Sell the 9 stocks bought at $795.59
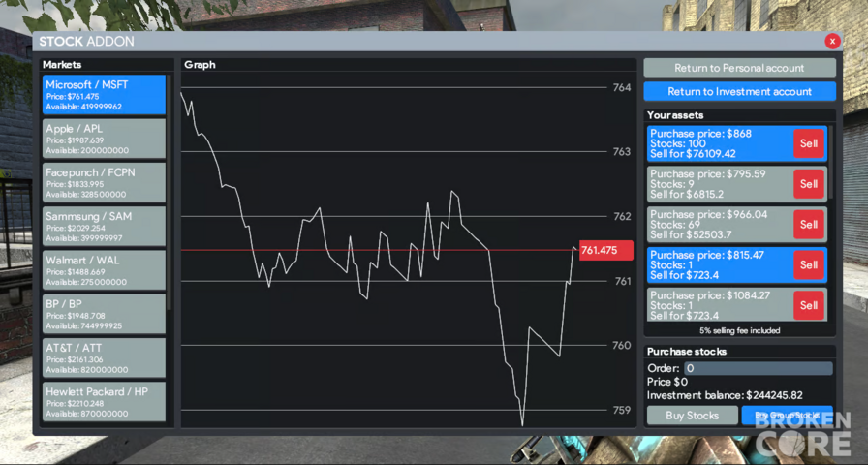This screenshot has width=868, height=465. [x=809, y=184]
